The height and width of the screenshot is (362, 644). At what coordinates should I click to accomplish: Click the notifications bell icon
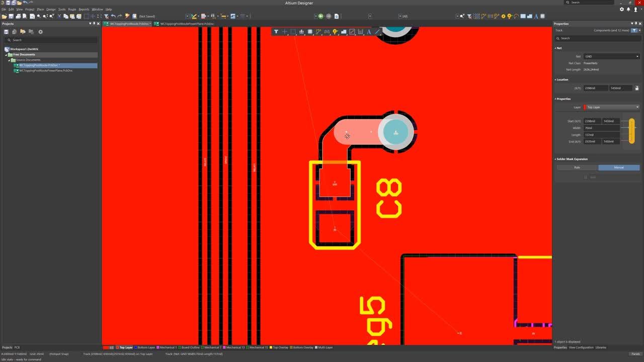628,9
